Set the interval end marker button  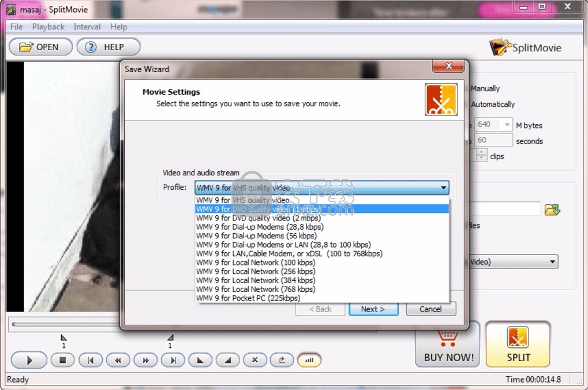[227, 361]
